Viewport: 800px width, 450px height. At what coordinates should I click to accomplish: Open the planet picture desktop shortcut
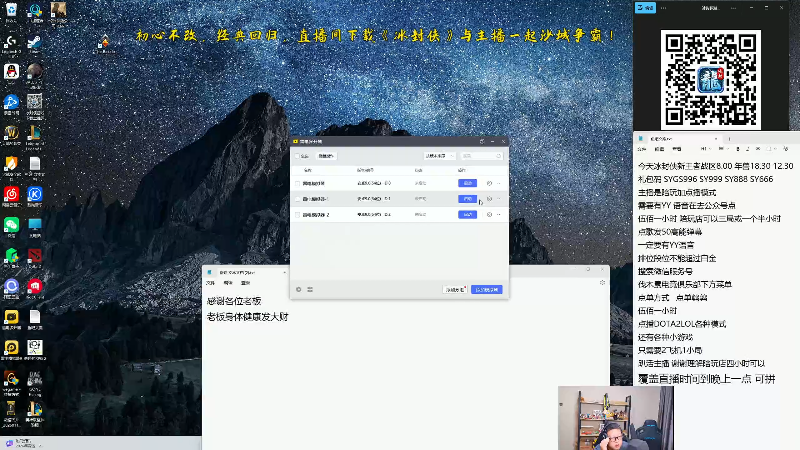click(35, 71)
